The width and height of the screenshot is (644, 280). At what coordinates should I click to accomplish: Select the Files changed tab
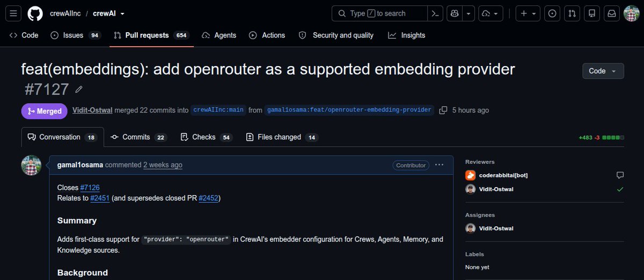point(282,137)
